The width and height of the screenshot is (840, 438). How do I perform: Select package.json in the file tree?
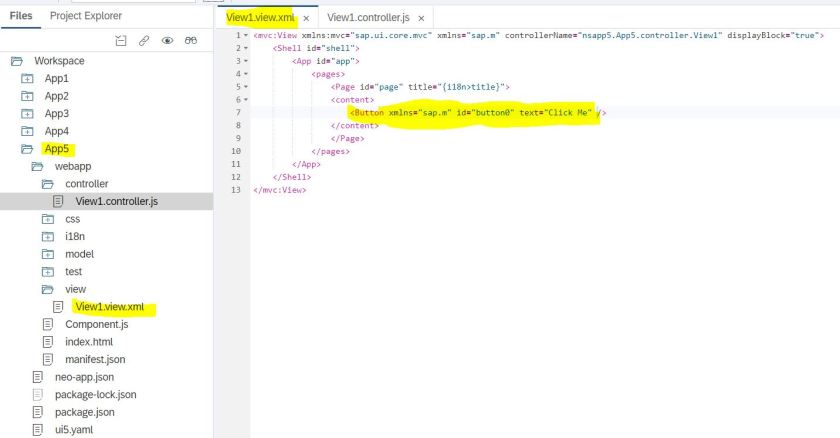pos(84,412)
